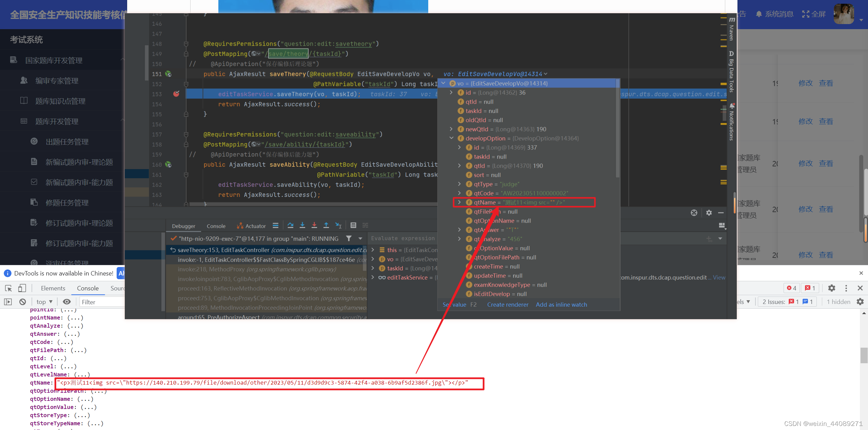Expand the editTaskService variable in debugger
Viewport: 868px width, 430px height.
(x=373, y=277)
